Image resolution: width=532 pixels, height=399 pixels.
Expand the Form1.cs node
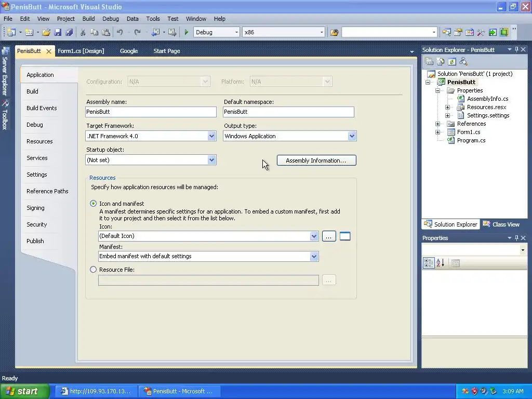(437, 132)
